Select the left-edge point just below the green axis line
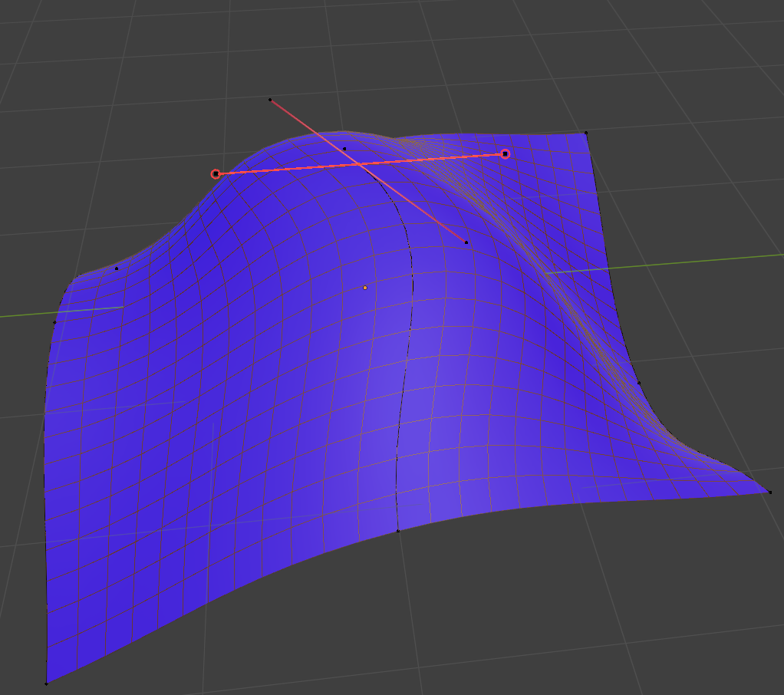Image resolution: width=784 pixels, height=695 pixels. pyautogui.click(x=54, y=322)
